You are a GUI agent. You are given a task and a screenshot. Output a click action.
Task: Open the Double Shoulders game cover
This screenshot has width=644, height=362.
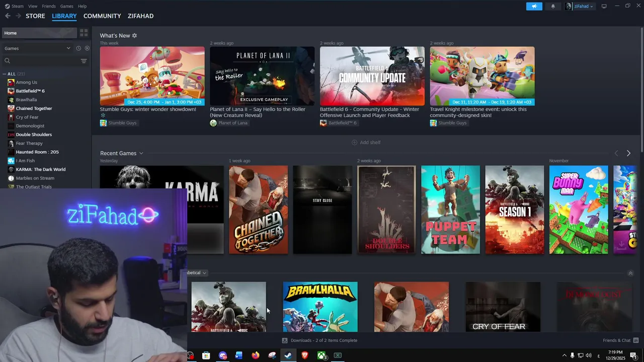pos(386,210)
